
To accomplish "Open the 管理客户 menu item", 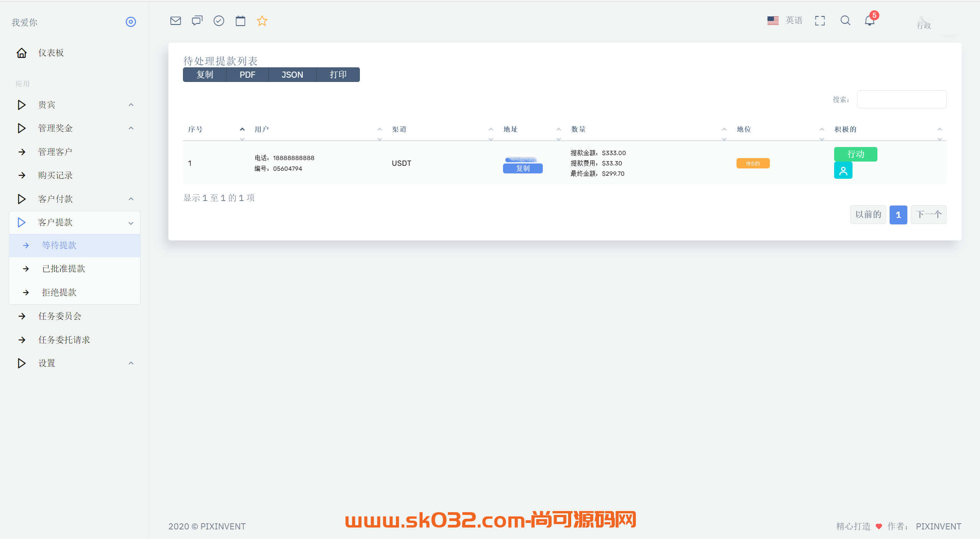I will (75, 152).
